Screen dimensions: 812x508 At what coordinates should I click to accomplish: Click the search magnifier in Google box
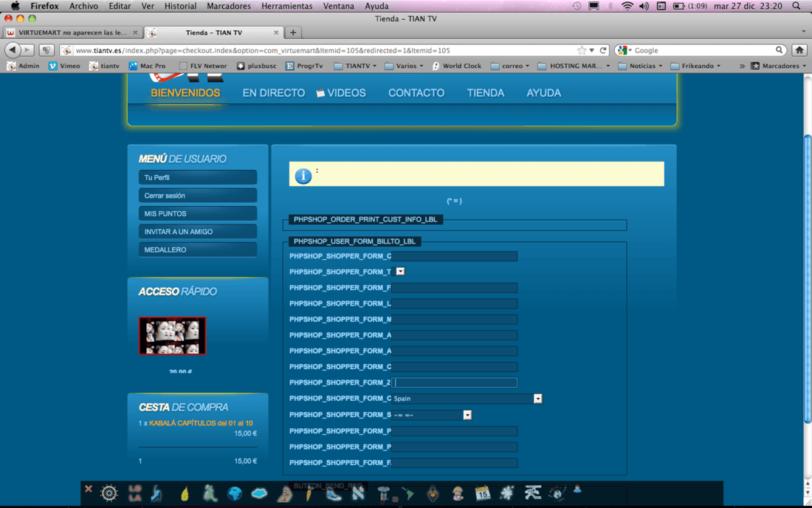coord(779,50)
